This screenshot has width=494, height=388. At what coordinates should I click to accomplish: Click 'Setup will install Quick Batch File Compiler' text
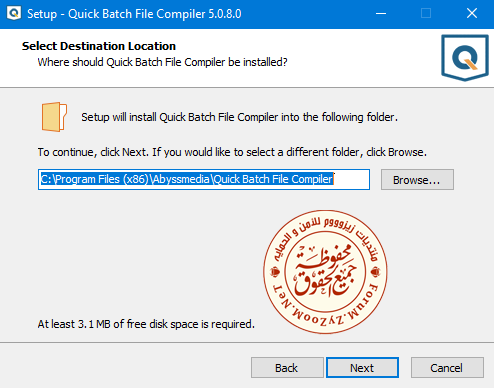(239, 117)
